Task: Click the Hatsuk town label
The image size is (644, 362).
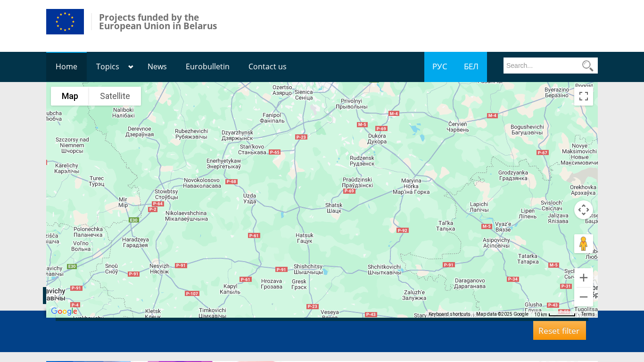Action: pos(305,238)
